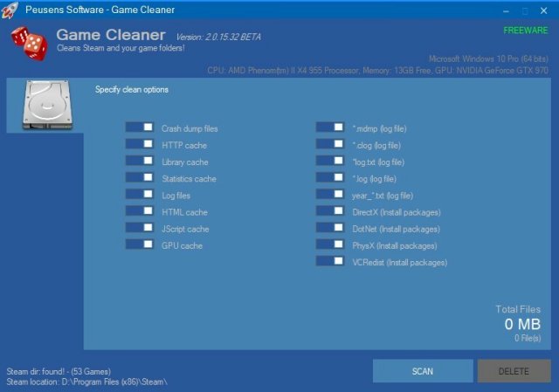Toggle the DotNet install packages switch
Viewport: 559px width, 392px height.
point(330,228)
